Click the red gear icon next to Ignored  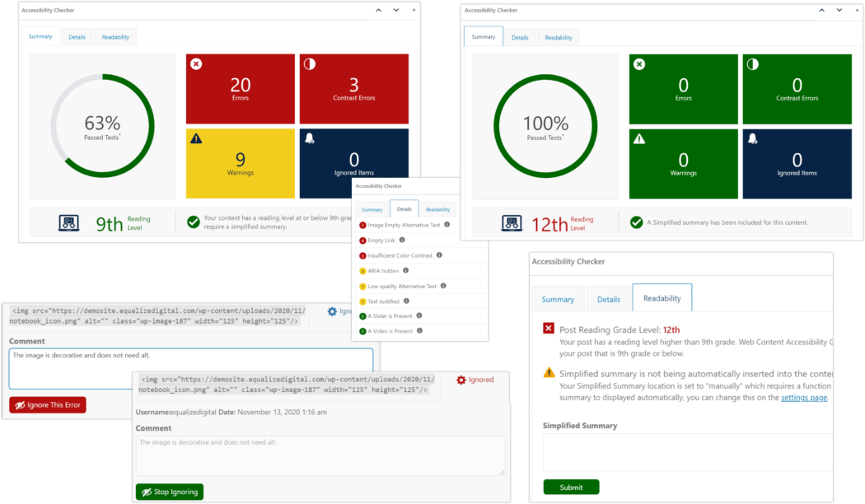pos(461,380)
